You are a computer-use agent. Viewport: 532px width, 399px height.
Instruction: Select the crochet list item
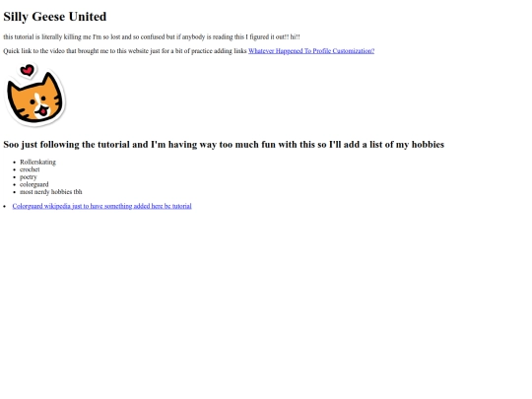pyautogui.click(x=30, y=169)
